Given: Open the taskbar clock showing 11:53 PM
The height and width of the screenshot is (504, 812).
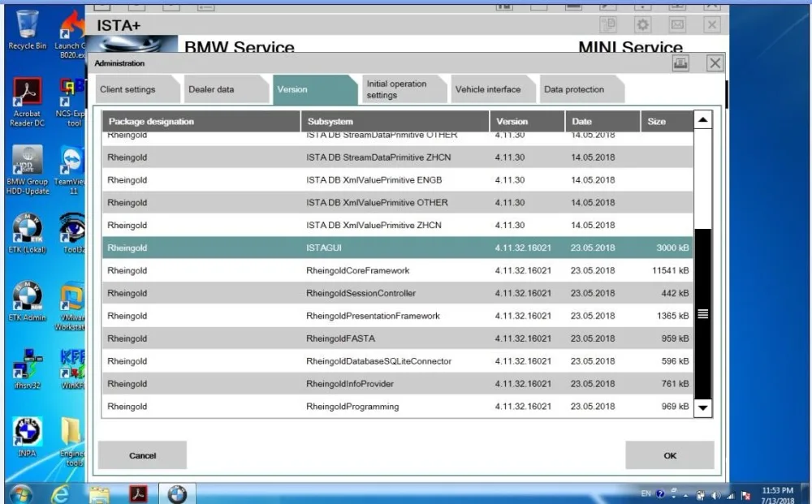Looking at the screenshot, I should 778,495.
